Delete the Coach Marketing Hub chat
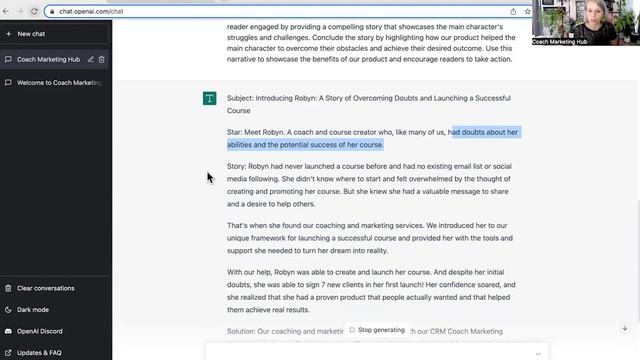Screen dimensions: 640x360 click(102, 60)
